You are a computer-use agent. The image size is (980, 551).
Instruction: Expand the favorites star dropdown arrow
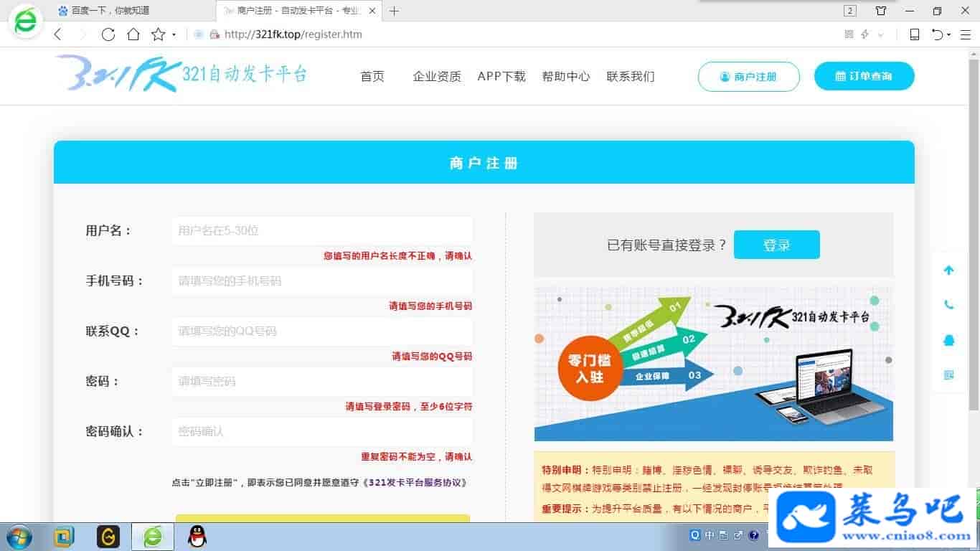(174, 35)
